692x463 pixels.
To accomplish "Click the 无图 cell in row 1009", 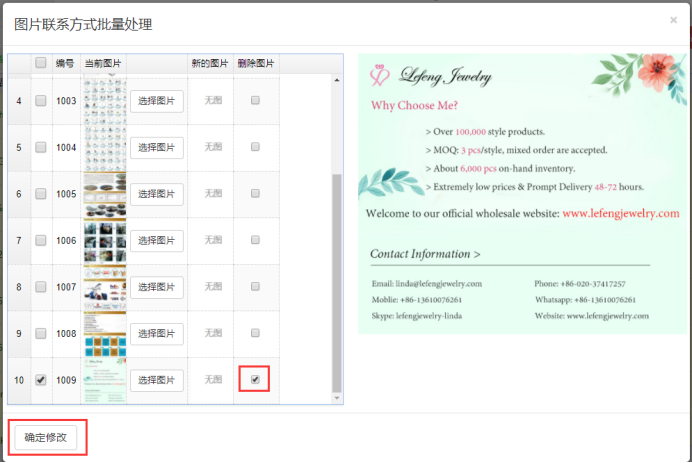I will [x=213, y=380].
